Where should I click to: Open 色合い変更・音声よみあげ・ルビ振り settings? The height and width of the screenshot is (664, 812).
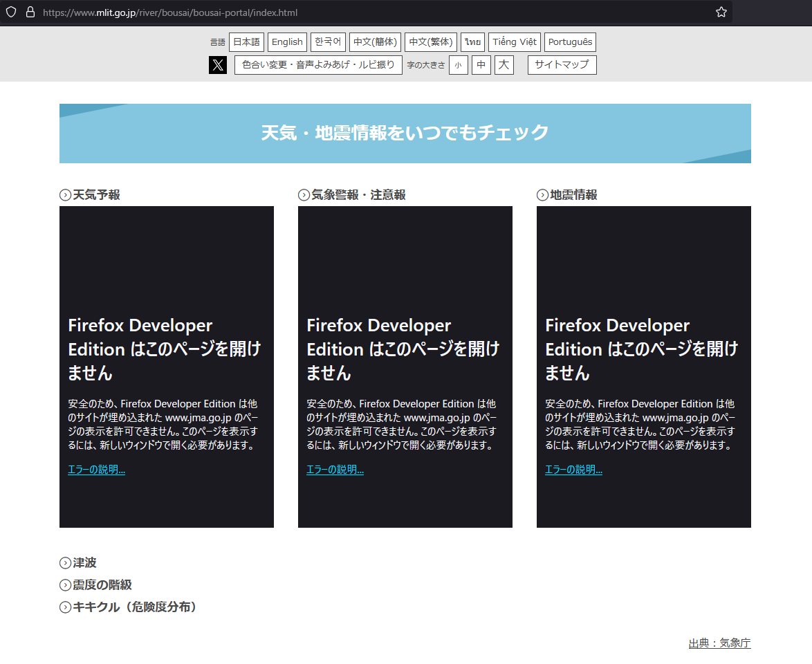point(318,65)
